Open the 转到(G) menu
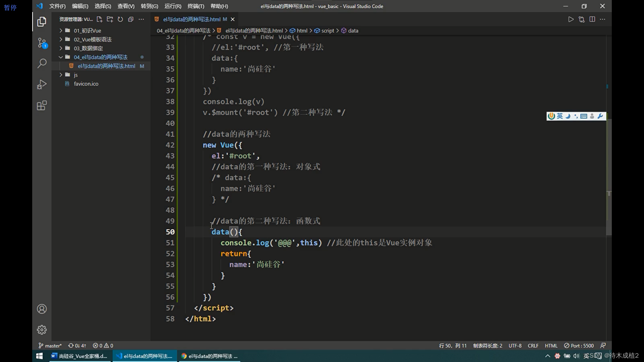The width and height of the screenshot is (644, 362). point(149,6)
